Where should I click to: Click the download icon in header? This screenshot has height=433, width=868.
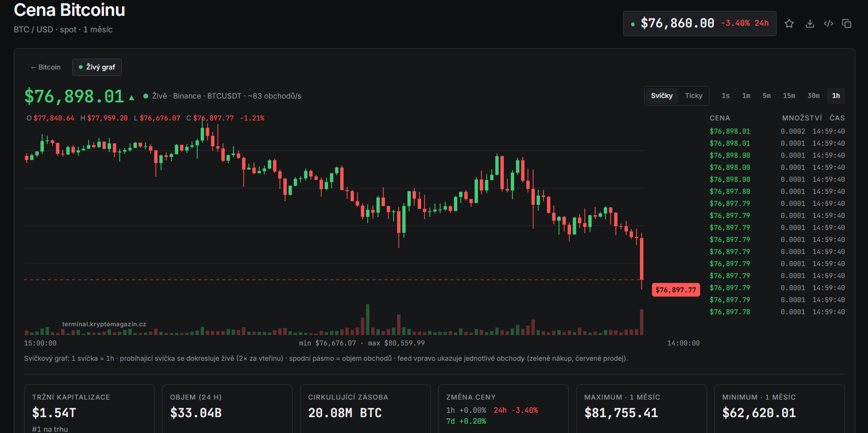810,24
